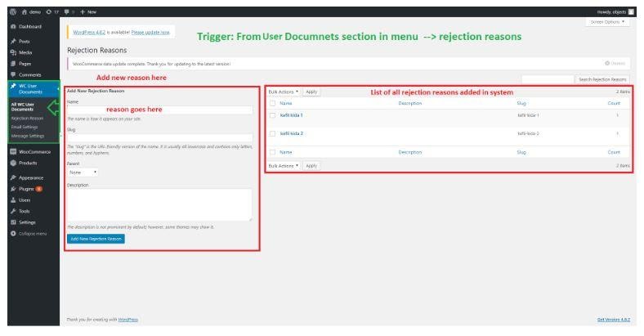Open the bottom Bulk Actions dropdown
644x336 pixels.
click(284, 166)
